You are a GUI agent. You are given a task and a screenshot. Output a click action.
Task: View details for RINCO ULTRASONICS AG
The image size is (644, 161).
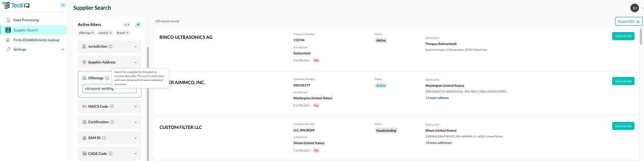coord(623,36)
